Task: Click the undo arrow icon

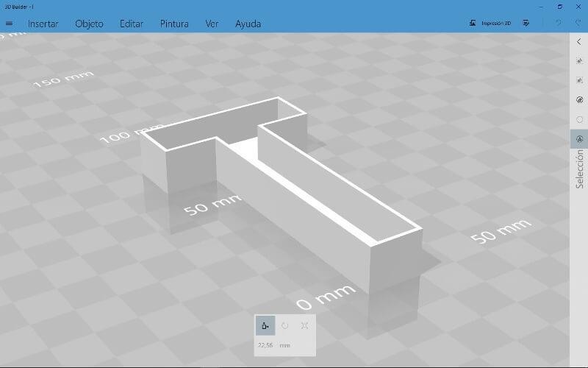Action: (x=558, y=24)
